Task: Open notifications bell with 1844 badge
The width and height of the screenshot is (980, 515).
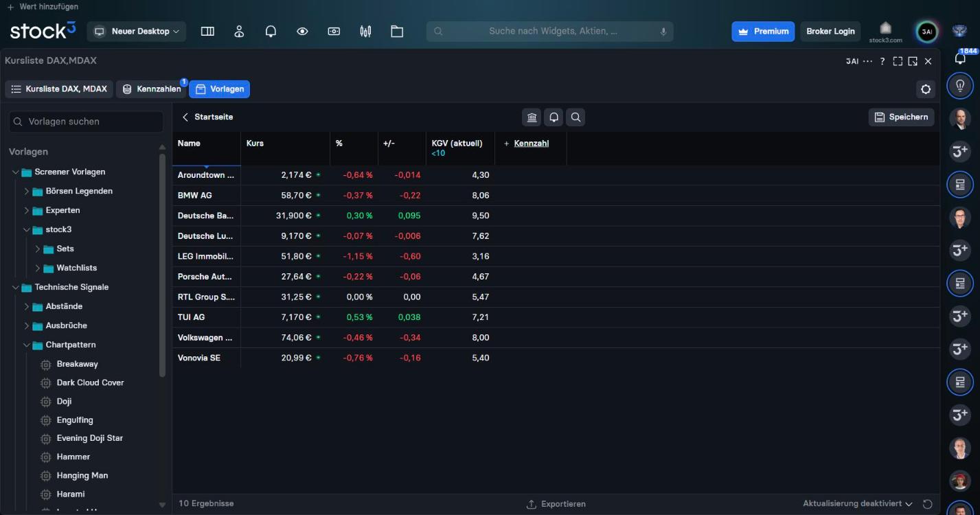Action: 961,58
